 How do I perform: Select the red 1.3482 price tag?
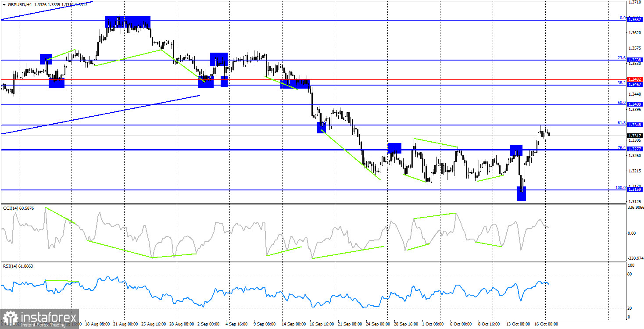(x=635, y=79)
